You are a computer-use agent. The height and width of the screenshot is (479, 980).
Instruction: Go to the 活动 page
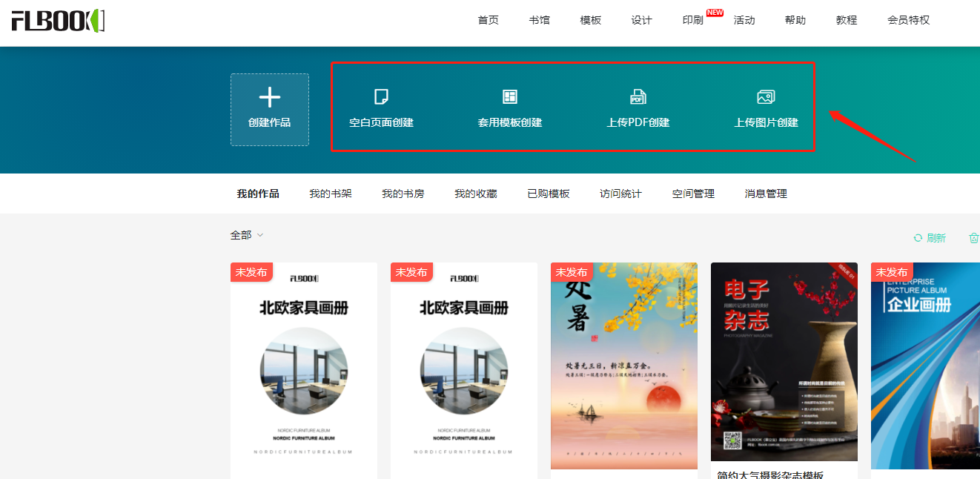[744, 20]
